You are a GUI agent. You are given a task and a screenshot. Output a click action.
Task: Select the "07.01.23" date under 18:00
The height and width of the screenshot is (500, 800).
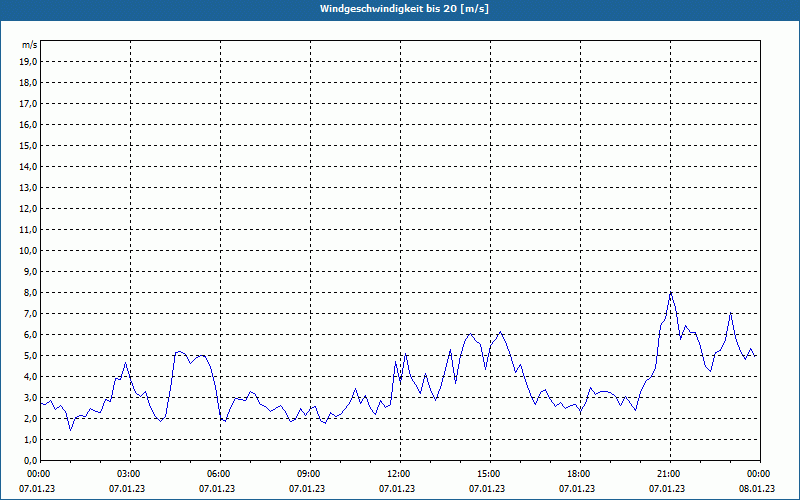(577, 489)
